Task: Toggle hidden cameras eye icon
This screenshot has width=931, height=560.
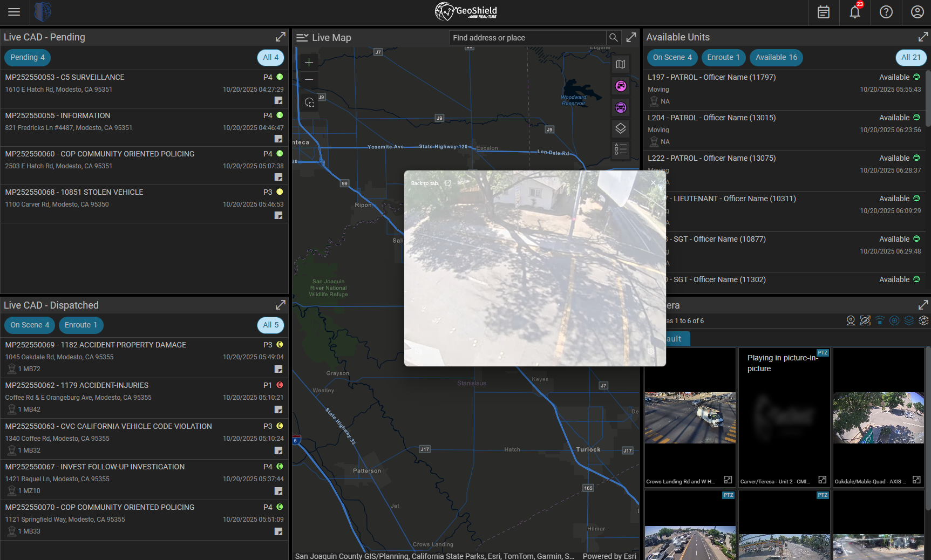Action: coord(865,320)
